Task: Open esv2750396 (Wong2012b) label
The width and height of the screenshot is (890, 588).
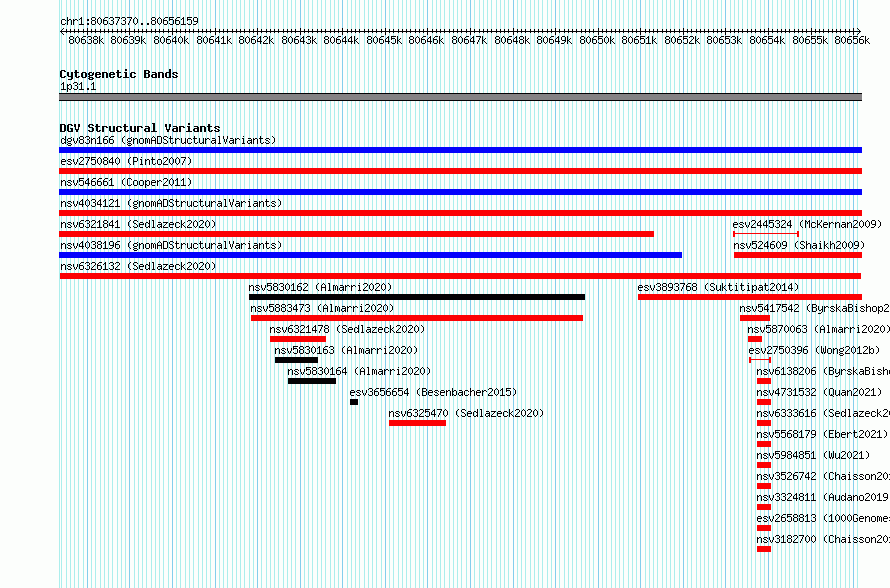Action: [815, 350]
